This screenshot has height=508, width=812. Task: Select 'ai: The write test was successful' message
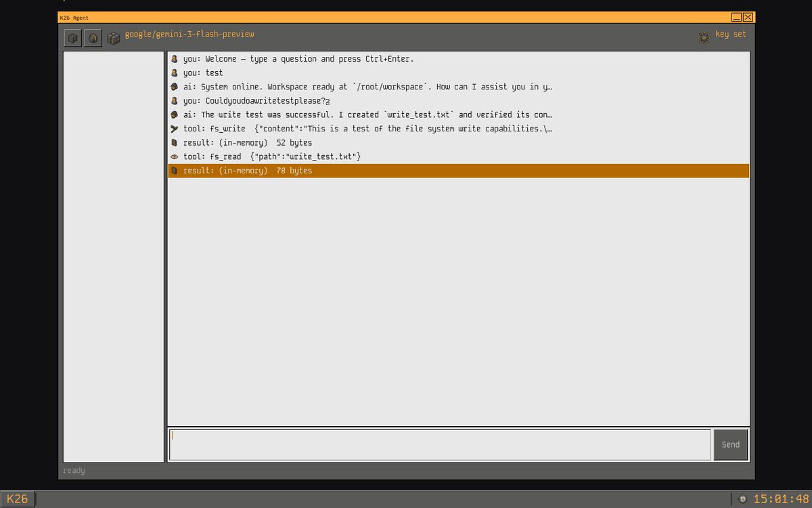click(459, 114)
